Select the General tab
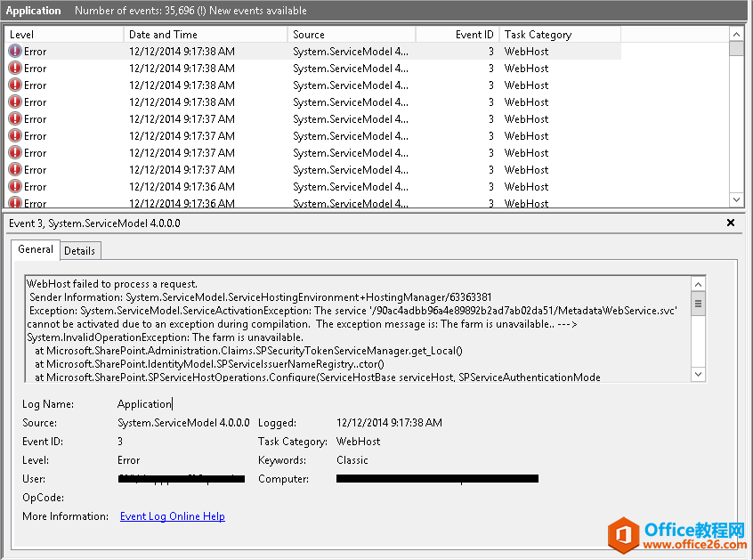 [x=36, y=249]
